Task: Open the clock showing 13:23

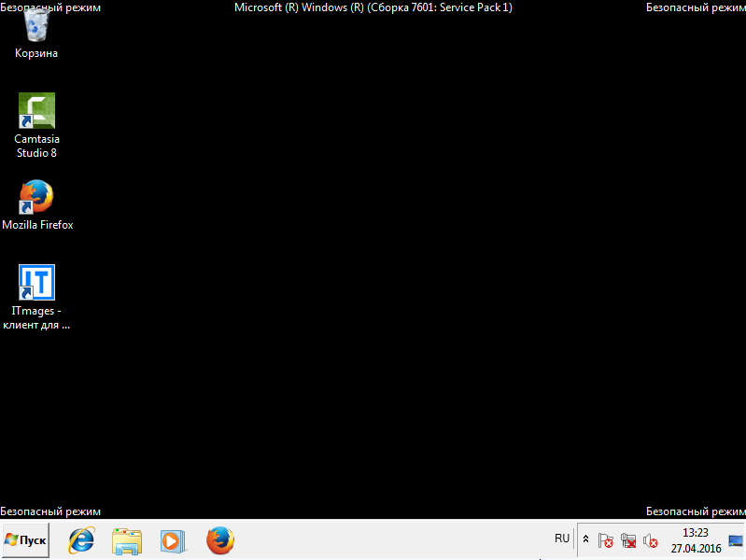Action: [x=696, y=533]
